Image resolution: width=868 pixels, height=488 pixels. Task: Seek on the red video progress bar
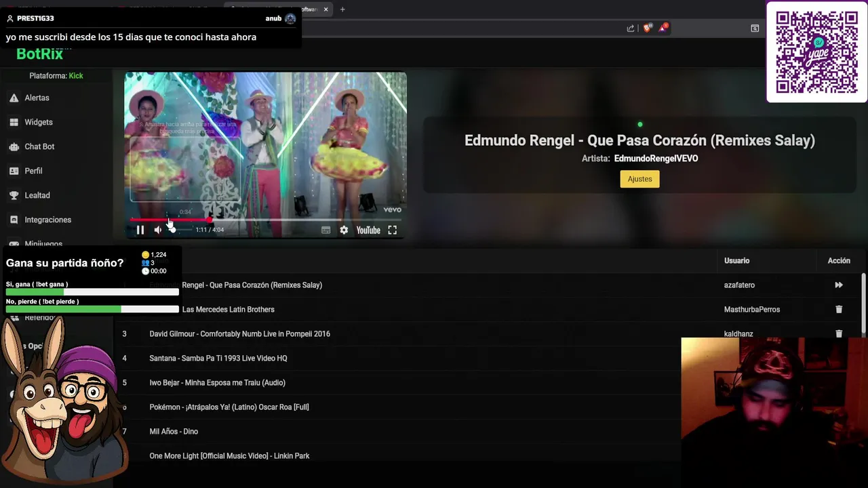click(x=265, y=220)
